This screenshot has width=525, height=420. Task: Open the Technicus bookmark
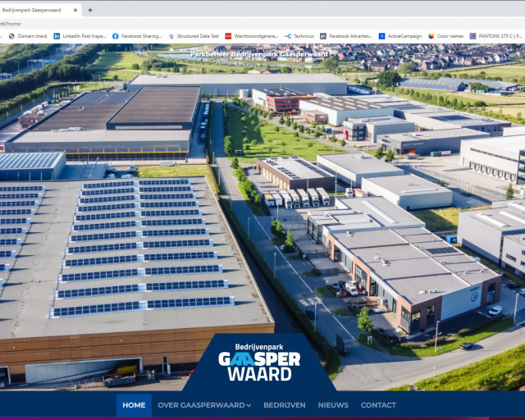click(299, 36)
